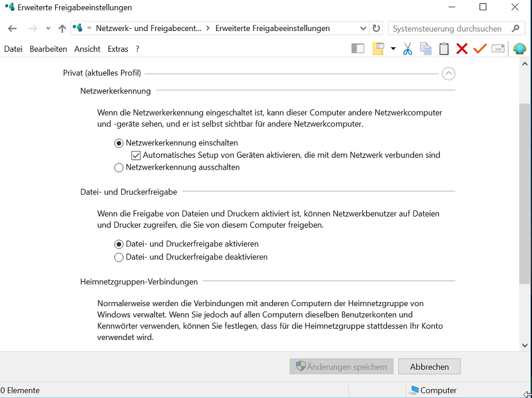Open the Datei menu
Screen dimensions: 532x398
coord(13,49)
